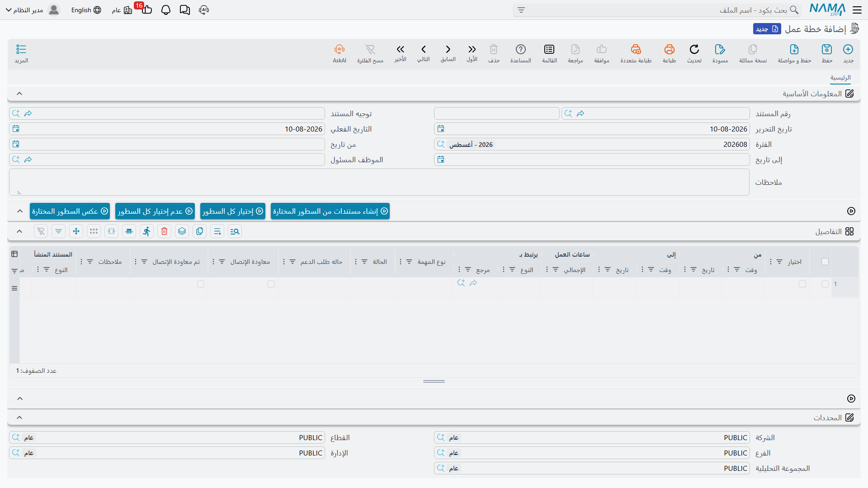This screenshot has height=488, width=868.
Task: Open the thumbs-up approvals icon with badge 16
Action: tap(146, 9)
